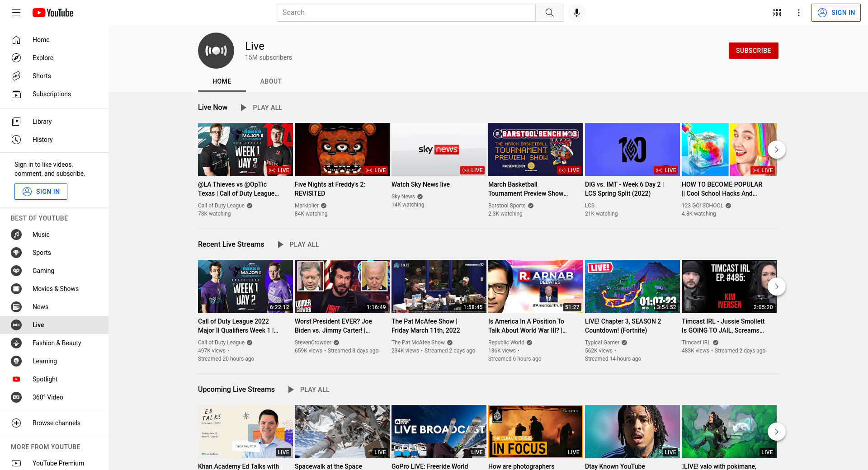Click SIGN IN button in sidebar
This screenshot has width=868, height=470.
[41, 192]
